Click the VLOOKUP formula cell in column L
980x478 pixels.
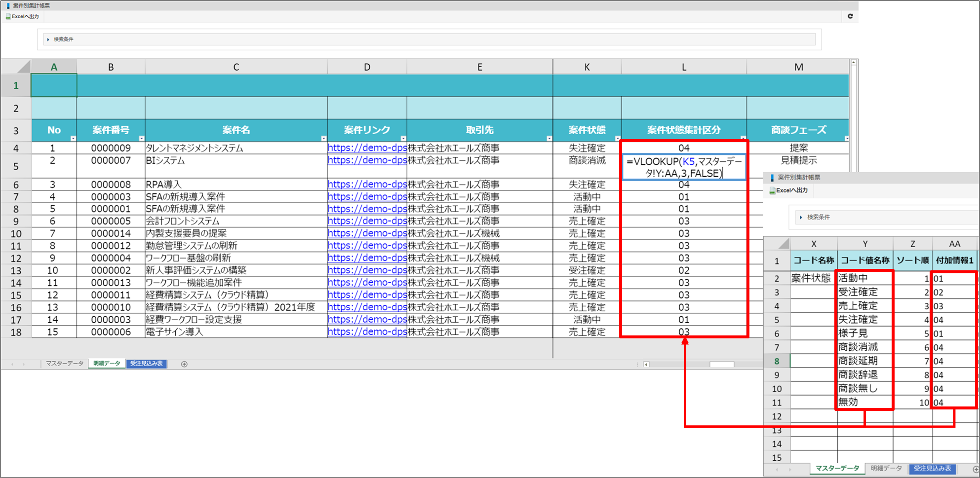[x=684, y=167]
